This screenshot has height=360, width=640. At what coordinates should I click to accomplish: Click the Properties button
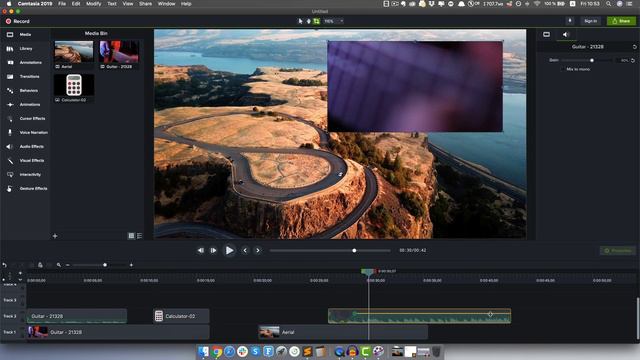point(618,251)
